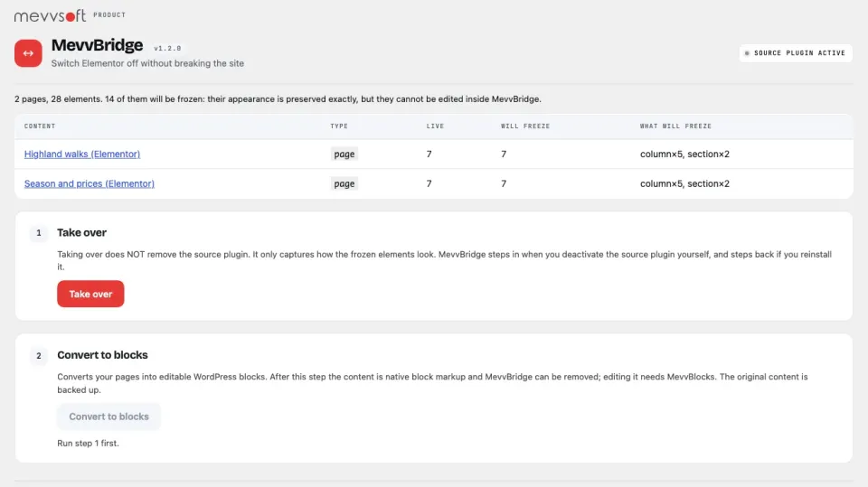Screen dimensions: 868x487
Task: Click the Convert to blocks button
Action: (109, 417)
